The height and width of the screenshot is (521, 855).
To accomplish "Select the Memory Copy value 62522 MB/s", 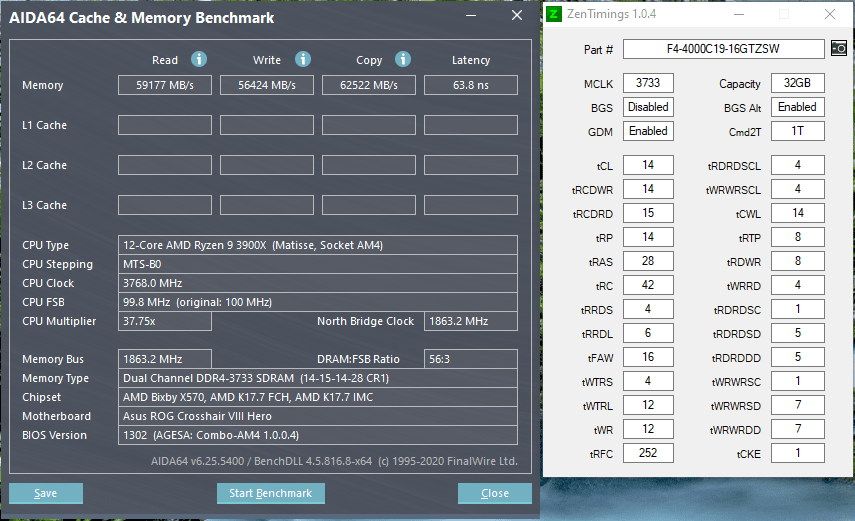I will [369, 85].
